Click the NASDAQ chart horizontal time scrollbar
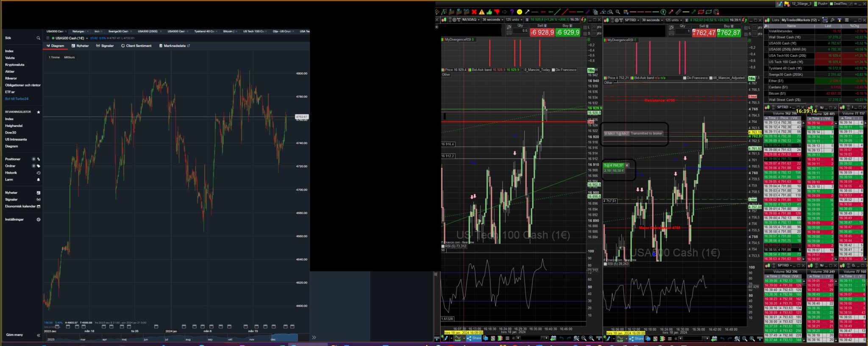868x346 pixels. tap(531, 338)
